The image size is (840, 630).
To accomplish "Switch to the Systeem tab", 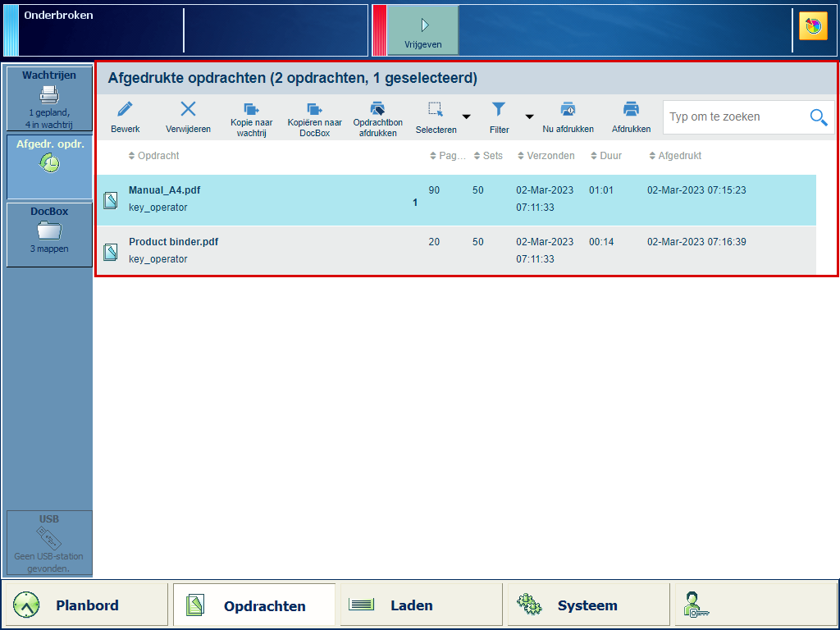I will (x=589, y=605).
